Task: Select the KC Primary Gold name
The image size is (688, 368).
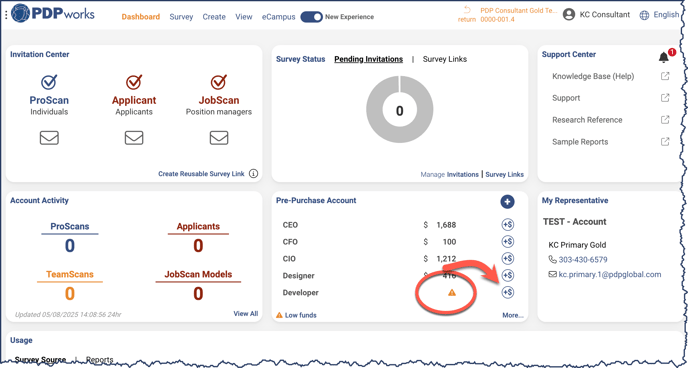Action: [x=577, y=245]
